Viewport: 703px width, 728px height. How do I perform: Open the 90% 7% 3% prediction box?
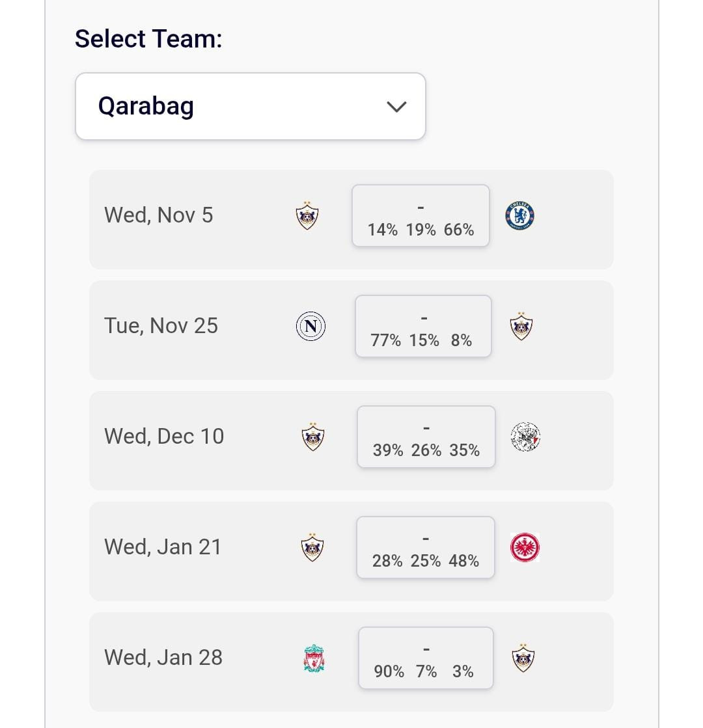tap(425, 658)
